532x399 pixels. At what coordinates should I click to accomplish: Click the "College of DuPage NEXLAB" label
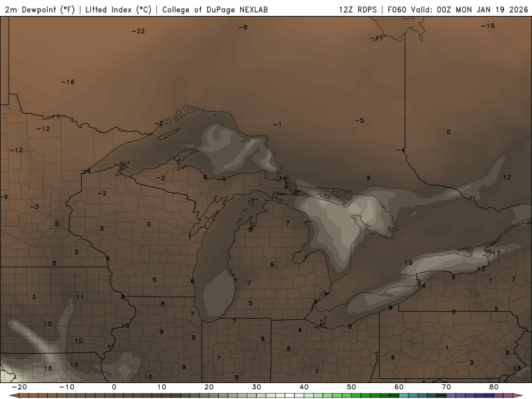215,9
